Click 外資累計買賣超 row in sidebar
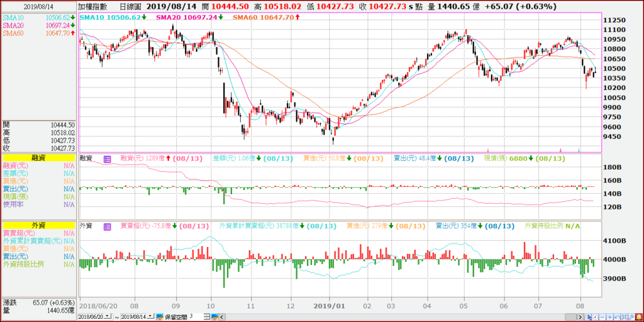 click(38, 241)
